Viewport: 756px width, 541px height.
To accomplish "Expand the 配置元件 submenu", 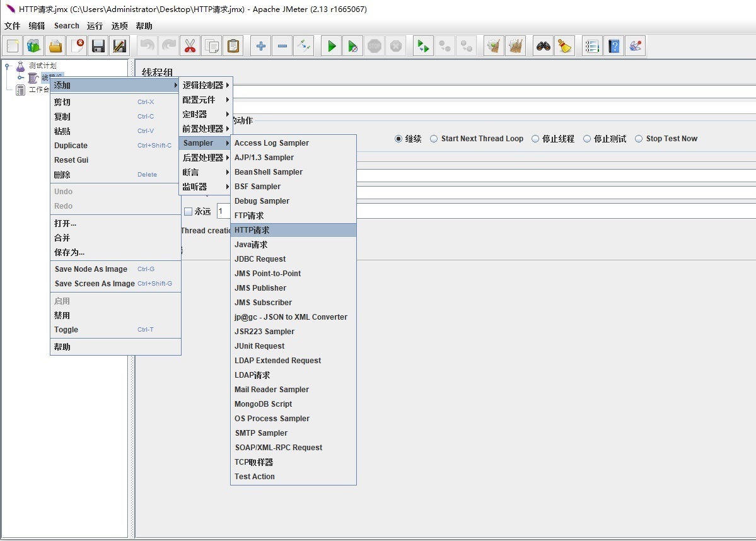I will (x=206, y=100).
